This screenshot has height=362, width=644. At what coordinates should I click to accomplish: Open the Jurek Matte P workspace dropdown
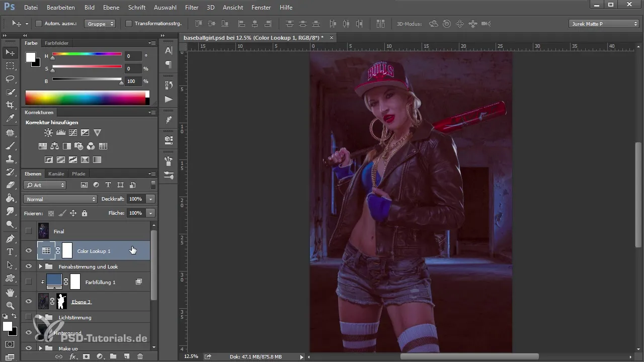point(604,24)
